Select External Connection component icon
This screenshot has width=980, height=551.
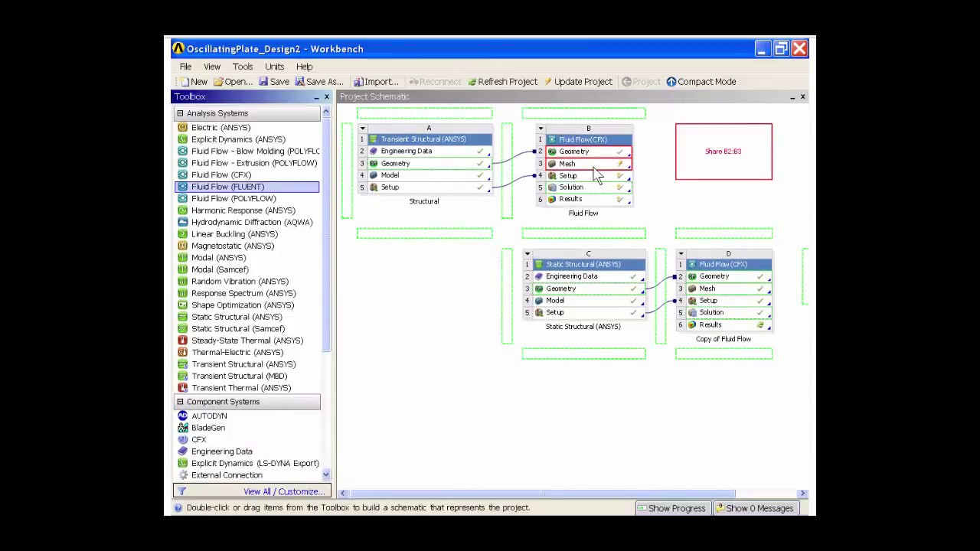pyautogui.click(x=182, y=475)
